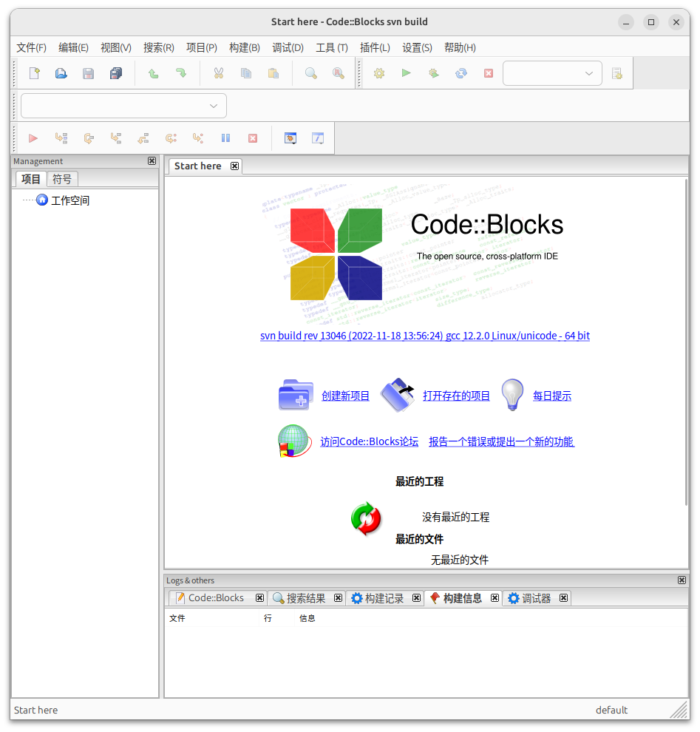Open the 设置(S) menu
The image size is (700, 732).
point(417,47)
